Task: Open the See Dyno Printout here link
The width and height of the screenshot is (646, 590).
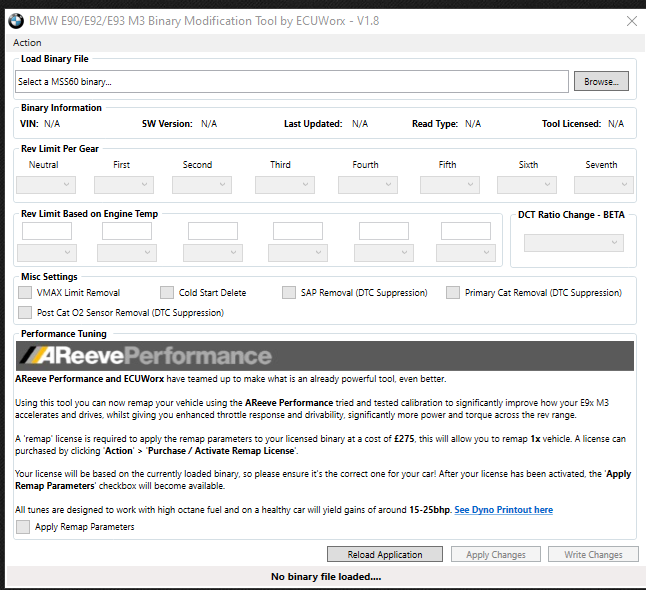Action: pyautogui.click(x=503, y=510)
